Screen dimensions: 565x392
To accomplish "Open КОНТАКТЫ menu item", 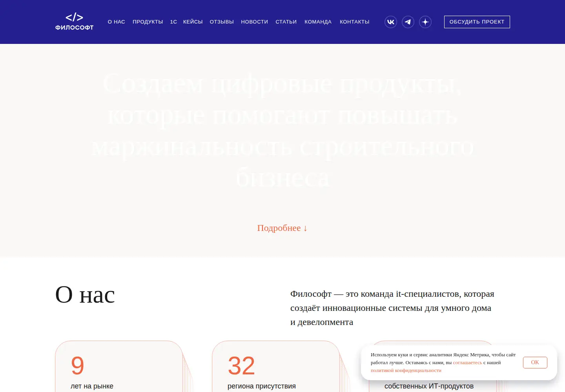I will coord(355,22).
